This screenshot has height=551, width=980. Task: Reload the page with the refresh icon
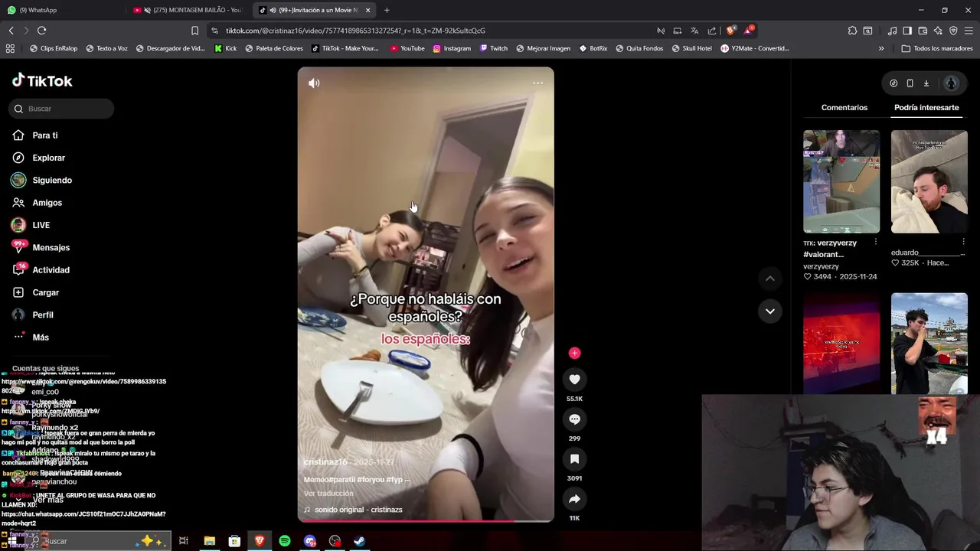click(x=41, y=31)
